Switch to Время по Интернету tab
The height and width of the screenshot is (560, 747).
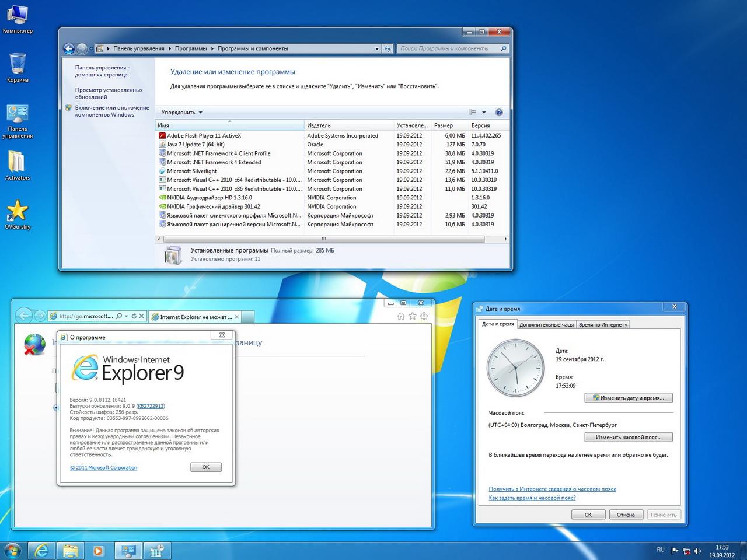point(603,325)
